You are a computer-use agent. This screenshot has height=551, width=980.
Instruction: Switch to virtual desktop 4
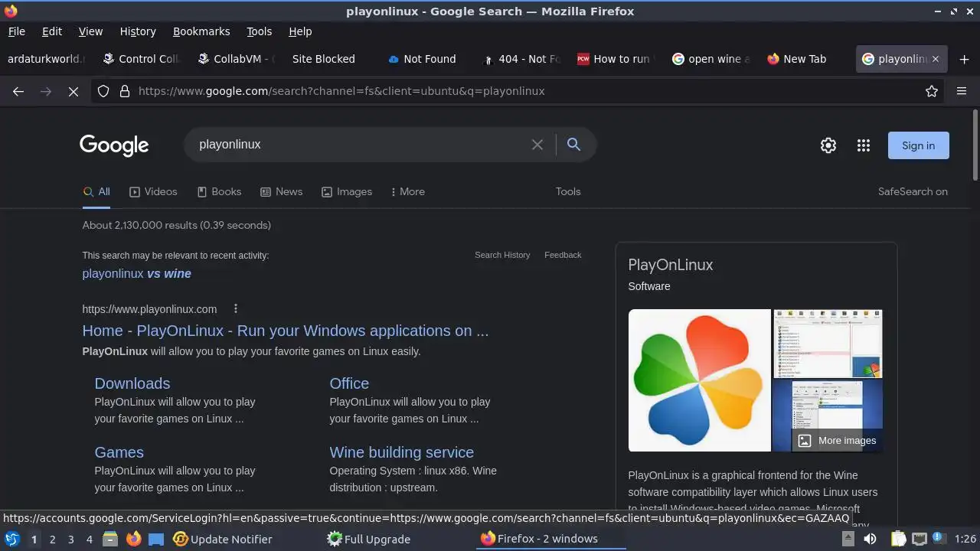click(x=90, y=539)
